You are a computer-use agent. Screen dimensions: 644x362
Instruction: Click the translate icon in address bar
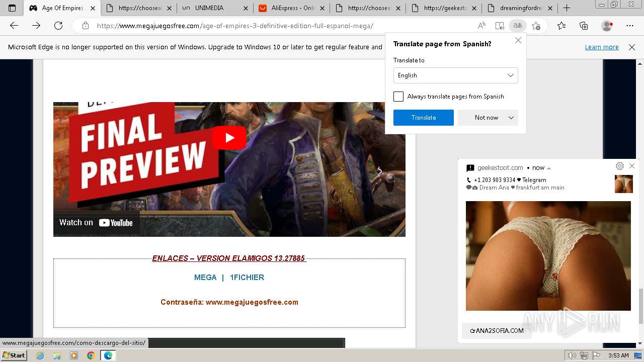tap(518, 26)
